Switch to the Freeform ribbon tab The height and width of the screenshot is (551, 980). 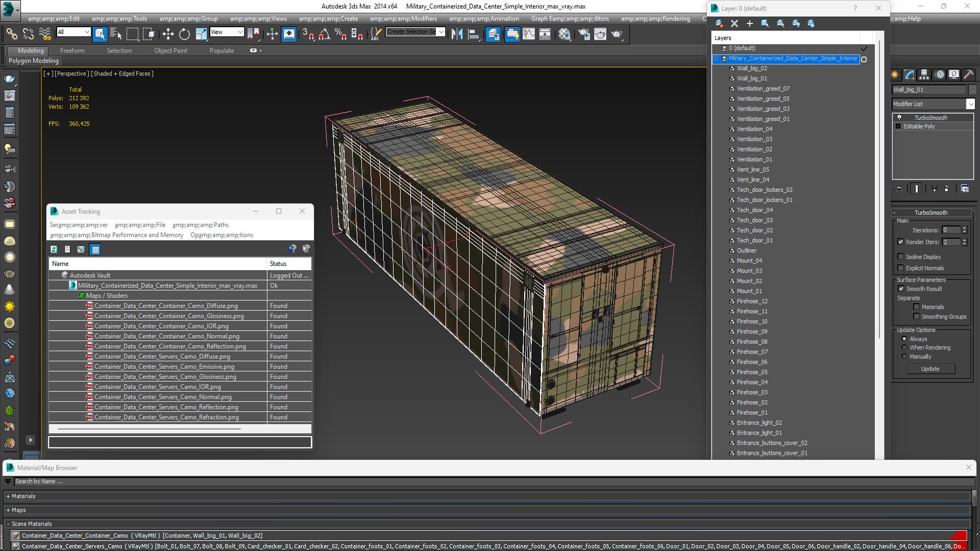tap(72, 51)
